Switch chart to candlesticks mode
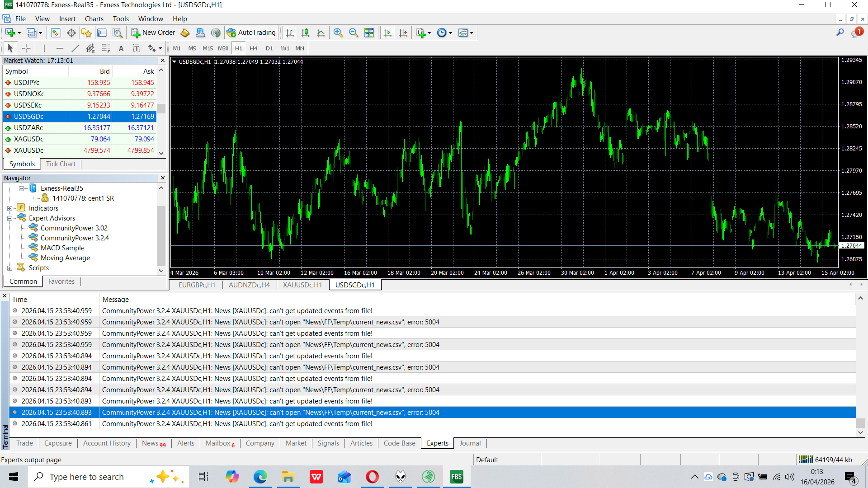 click(305, 33)
